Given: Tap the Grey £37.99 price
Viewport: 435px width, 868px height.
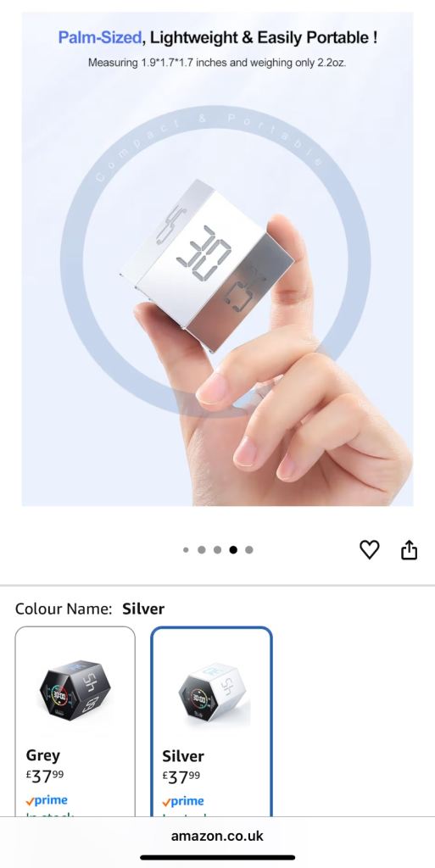Looking at the screenshot, I should coord(45,776).
